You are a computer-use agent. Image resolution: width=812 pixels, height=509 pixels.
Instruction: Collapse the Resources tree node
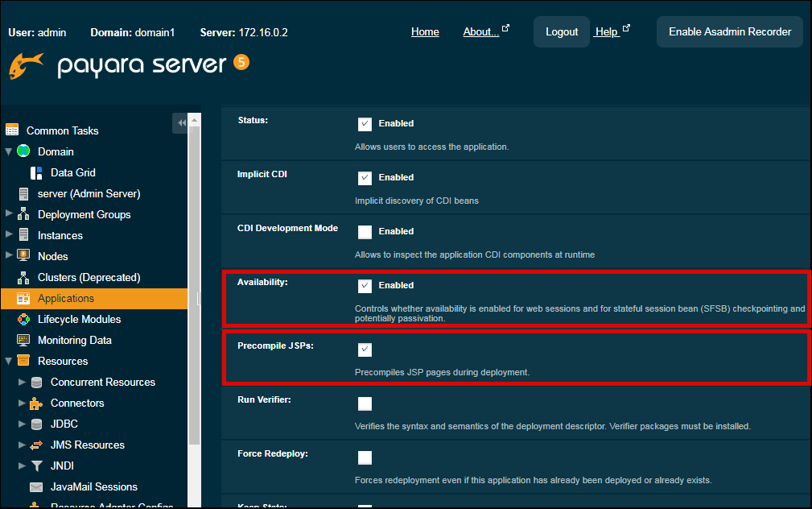coord(9,361)
